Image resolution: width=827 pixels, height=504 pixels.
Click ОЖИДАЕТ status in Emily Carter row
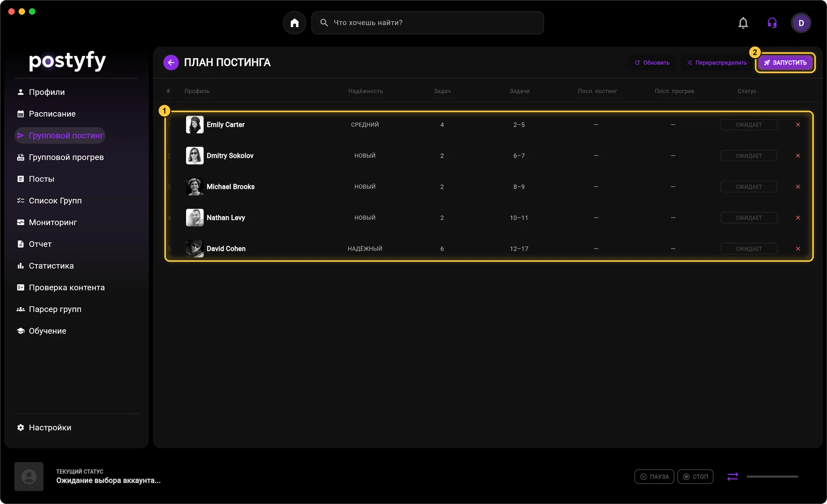point(748,124)
